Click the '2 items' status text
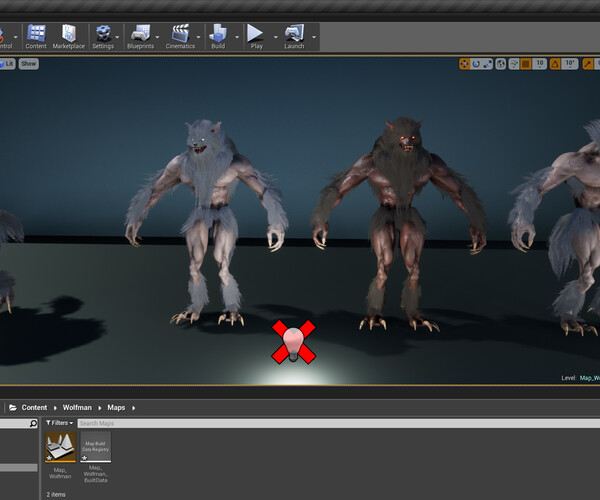Screen dimensions: 600x500 (x=56, y=495)
